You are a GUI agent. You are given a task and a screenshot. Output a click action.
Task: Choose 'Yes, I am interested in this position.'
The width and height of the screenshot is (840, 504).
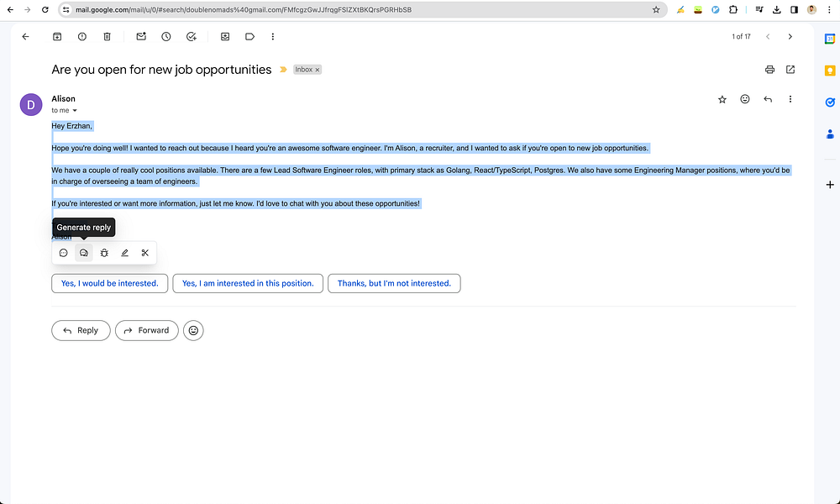[248, 283]
